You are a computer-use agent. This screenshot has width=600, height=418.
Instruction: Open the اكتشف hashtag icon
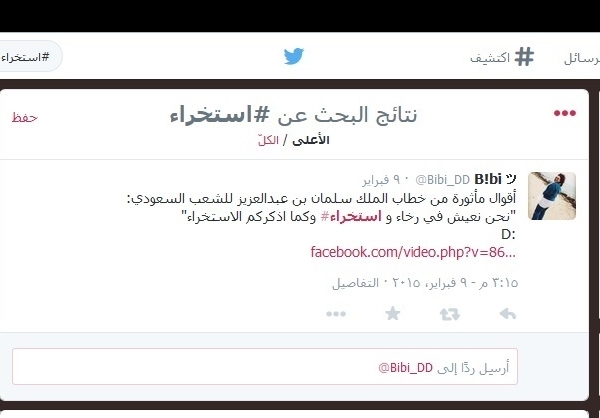click(x=524, y=57)
